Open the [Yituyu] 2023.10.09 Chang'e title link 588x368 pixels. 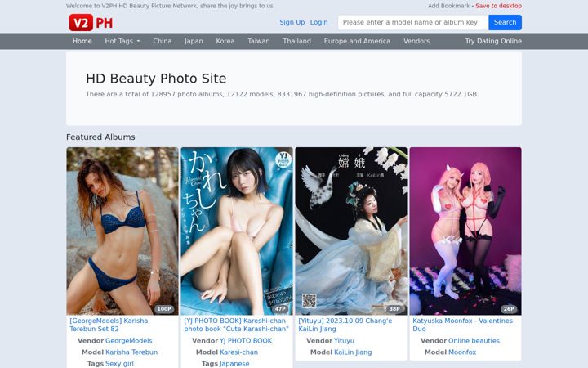pos(345,325)
